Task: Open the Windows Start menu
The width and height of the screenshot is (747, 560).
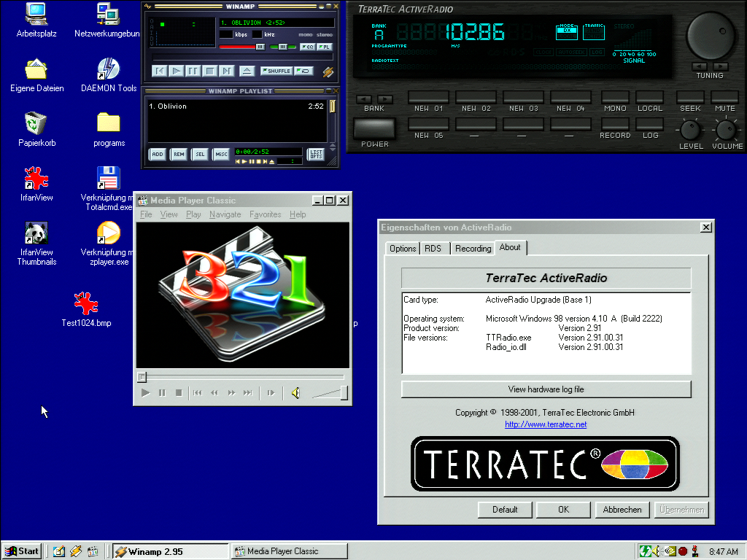Action: point(21,551)
